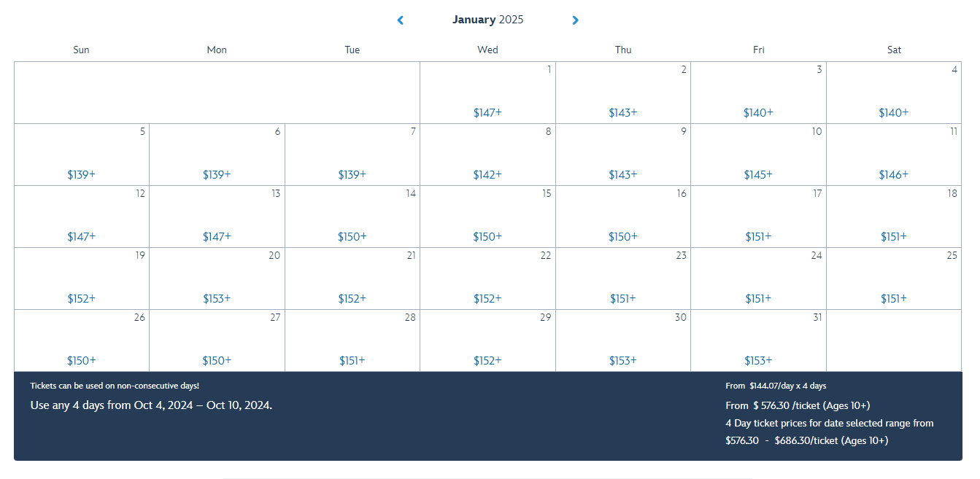Select January 4 priced at $140+

(x=894, y=93)
